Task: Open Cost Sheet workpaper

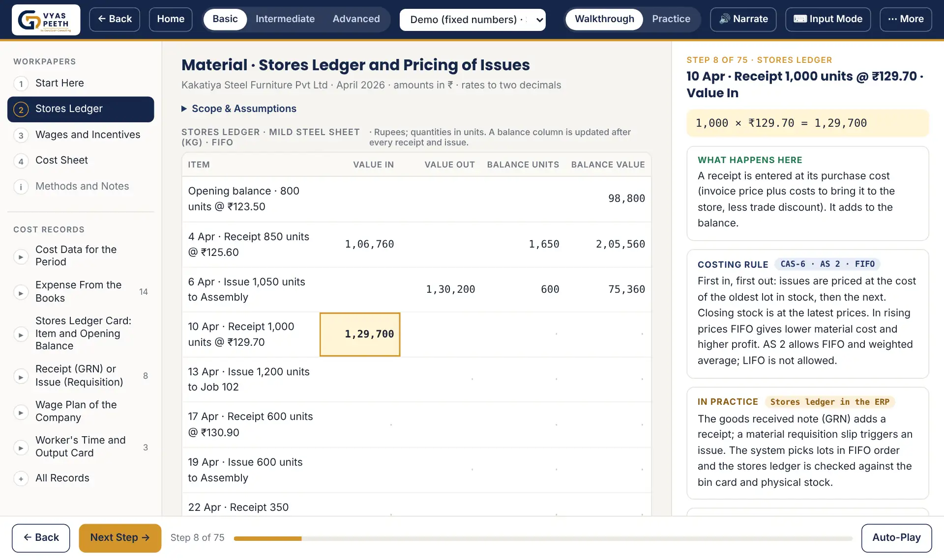Action: tap(81, 161)
